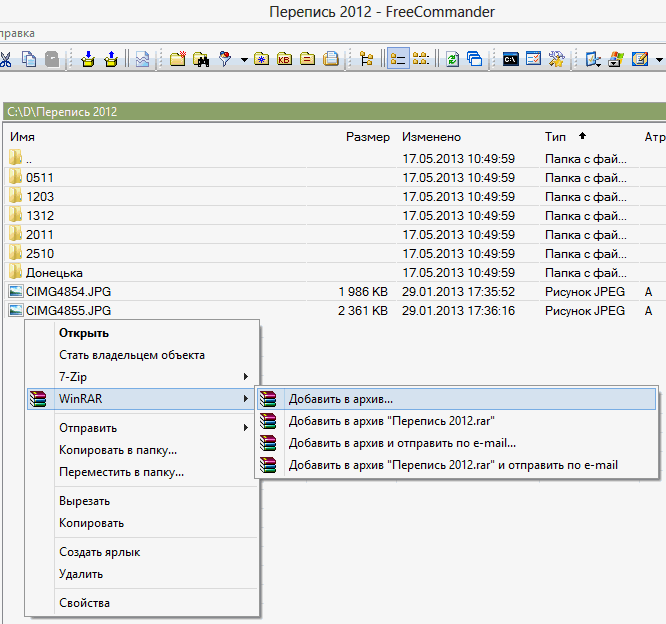The image size is (666, 624).
Task: Click the panel icon with pencil and arrow
Action: (x=593, y=59)
